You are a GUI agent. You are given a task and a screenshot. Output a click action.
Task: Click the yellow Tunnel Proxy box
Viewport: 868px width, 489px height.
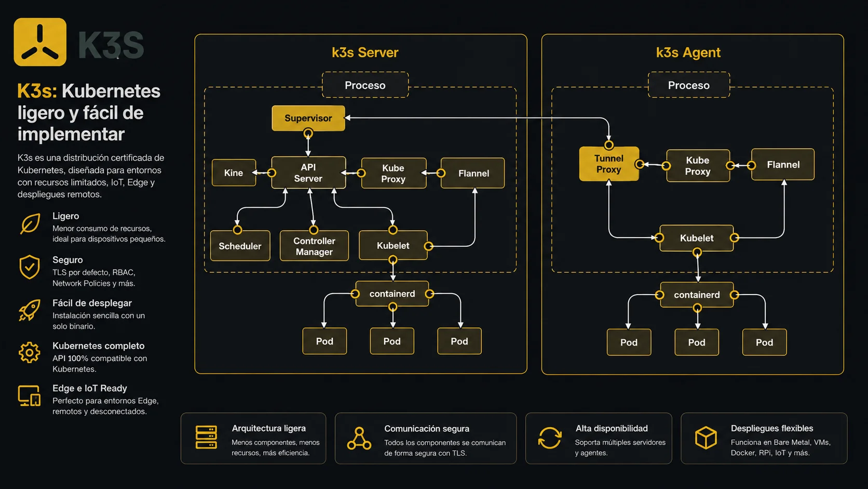click(x=609, y=164)
